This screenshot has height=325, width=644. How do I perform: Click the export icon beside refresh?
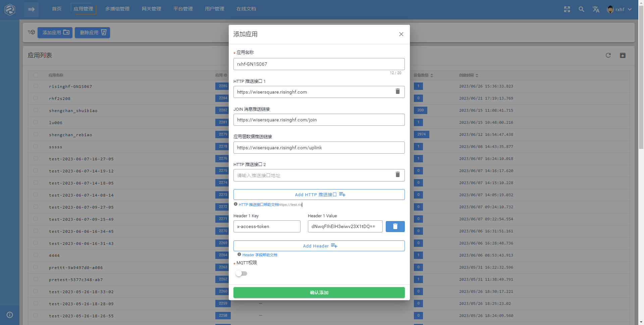pyautogui.click(x=623, y=55)
